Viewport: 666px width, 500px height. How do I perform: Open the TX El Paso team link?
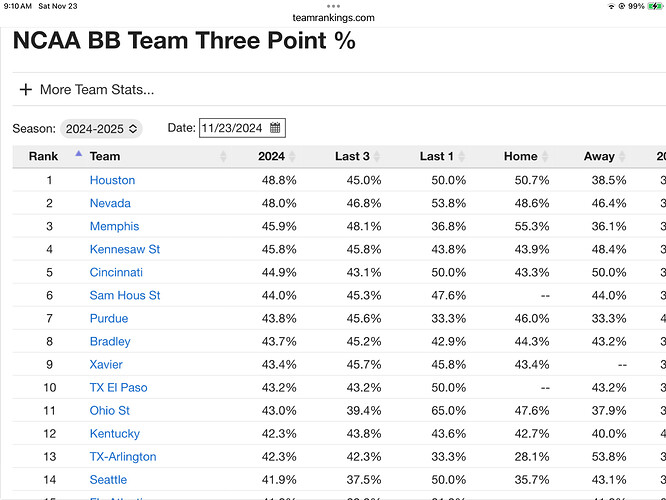(119, 387)
